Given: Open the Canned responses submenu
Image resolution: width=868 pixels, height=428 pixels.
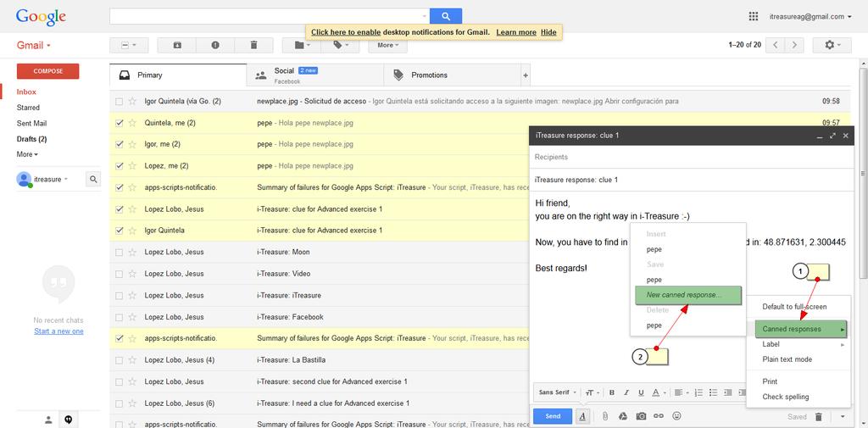Looking at the screenshot, I should coord(801,329).
